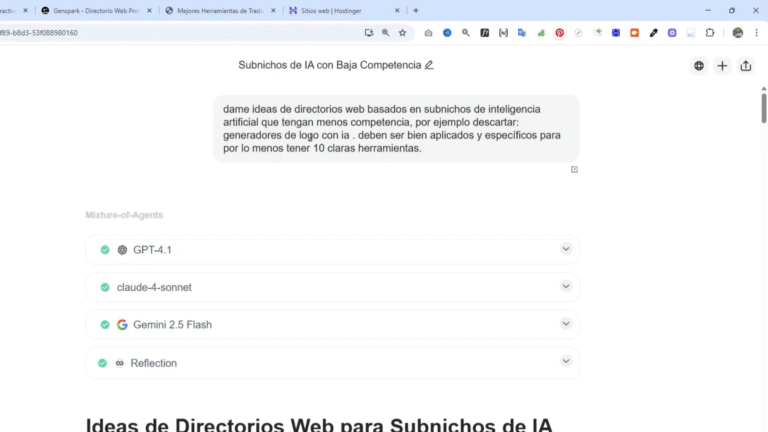
Task: Open the Chrome three-dot menu
Action: tap(756, 33)
